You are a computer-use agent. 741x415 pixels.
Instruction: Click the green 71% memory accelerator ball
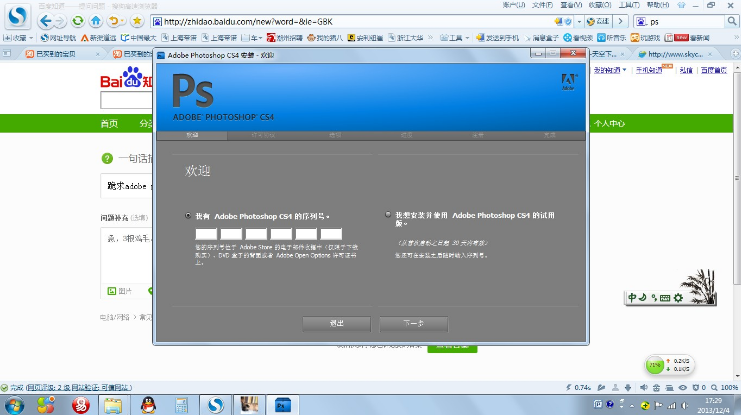[x=655, y=365]
